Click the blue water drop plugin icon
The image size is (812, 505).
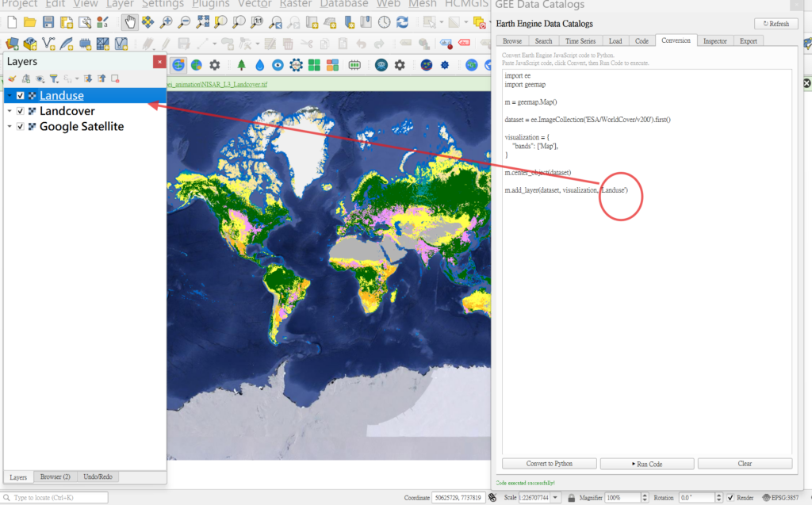click(259, 65)
